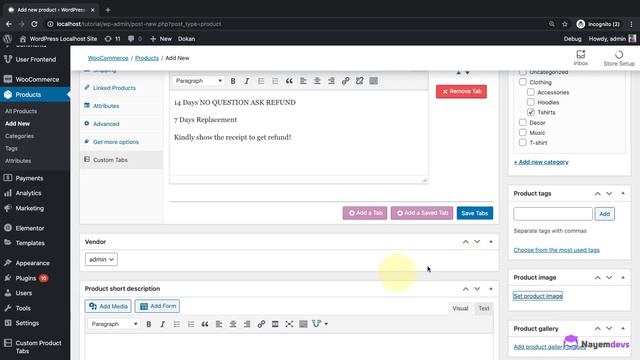Screen dimensions: 640x360
Task: Open Paragraph dropdown in short description editor
Action: click(x=114, y=324)
